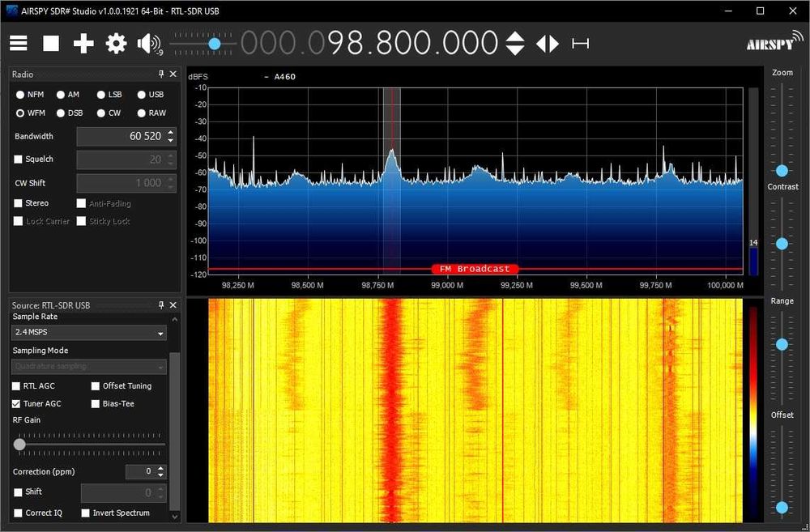Viewport: 810px width, 532px height.
Task: Pin the Source: RTL-SDR USB panel
Action: pyautogui.click(x=161, y=305)
